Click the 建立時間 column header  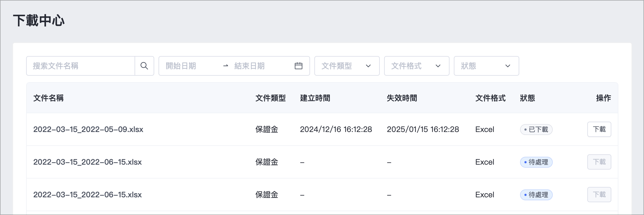315,98
